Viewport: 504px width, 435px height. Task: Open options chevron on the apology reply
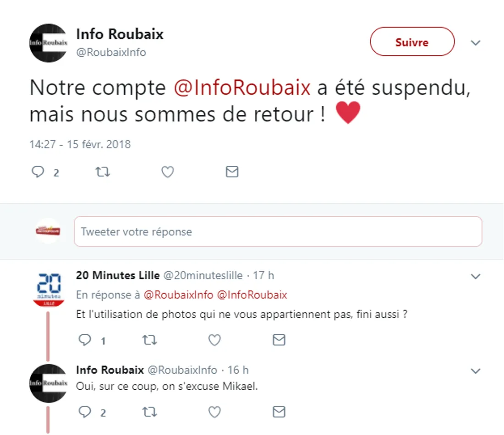[x=476, y=370]
